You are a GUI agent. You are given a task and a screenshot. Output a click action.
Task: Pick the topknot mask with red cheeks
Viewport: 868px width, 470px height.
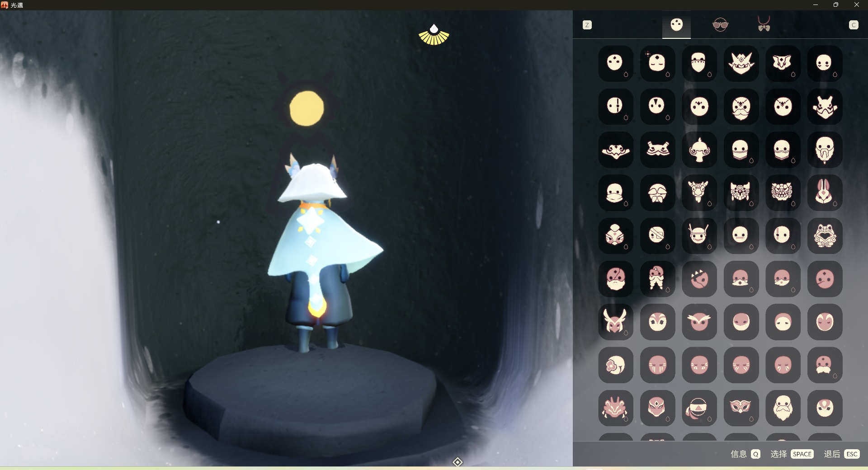(x=615, y=236)
